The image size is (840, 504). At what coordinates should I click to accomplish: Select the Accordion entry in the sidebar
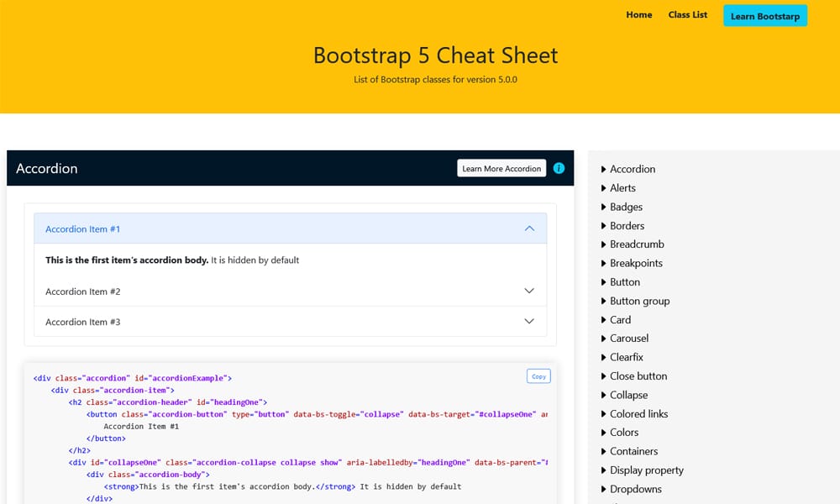[x=633, y=169]
